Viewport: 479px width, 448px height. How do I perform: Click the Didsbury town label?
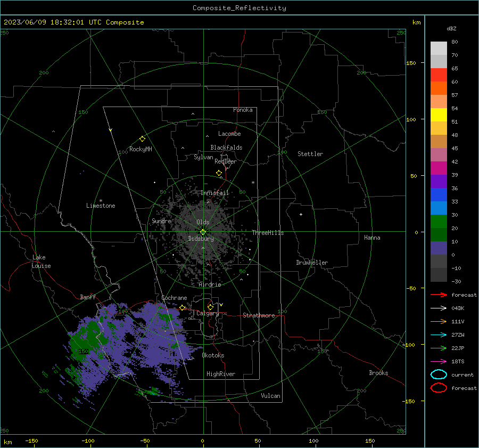coord(201,239)
